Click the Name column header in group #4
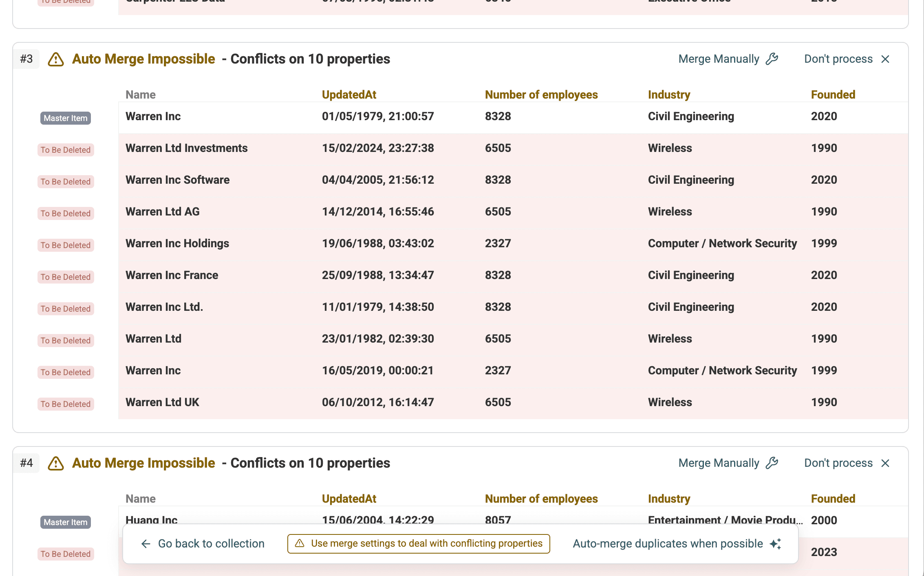The width and height of the screenshot is (924, 576). click(141, 499)
